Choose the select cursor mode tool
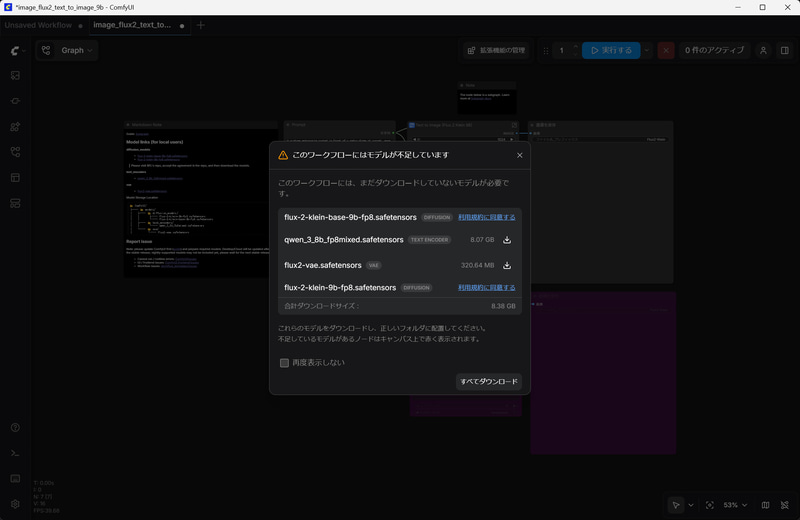The height and width of the screenshot is (520, 800). [x=676, y=505]
